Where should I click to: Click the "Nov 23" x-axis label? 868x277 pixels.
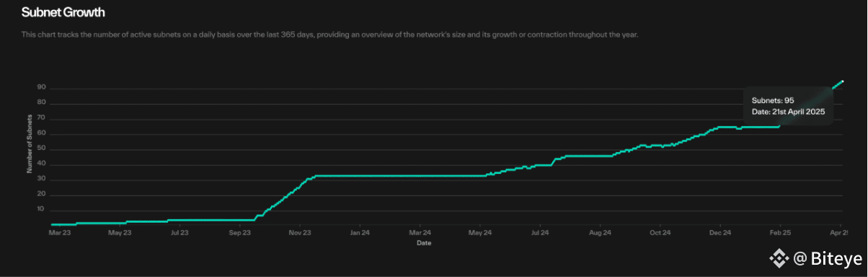300,233
